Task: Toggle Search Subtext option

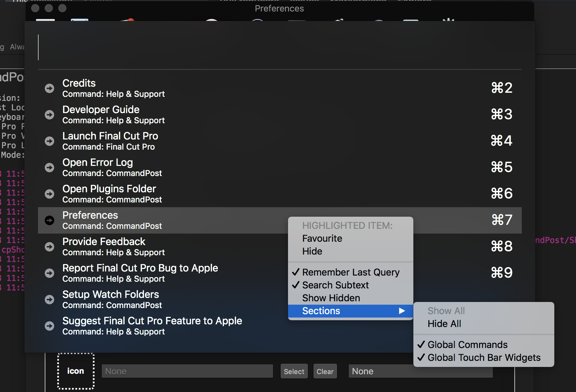Action: point(350,285)
